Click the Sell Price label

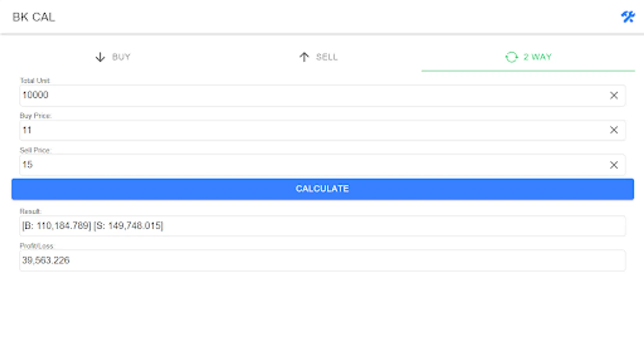click(x=35, y=150)
